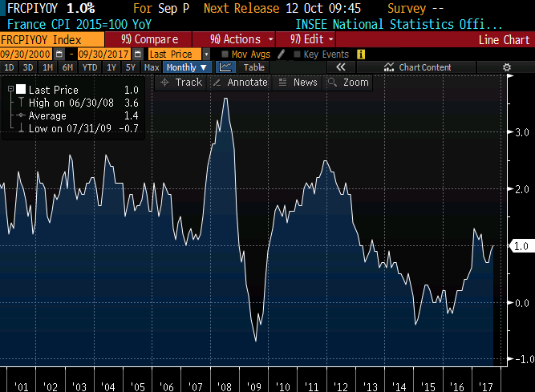The width and height of the screenshot is (535, 392).
Task: Collapse panel with double left chevron
Action: pos(341,68)
